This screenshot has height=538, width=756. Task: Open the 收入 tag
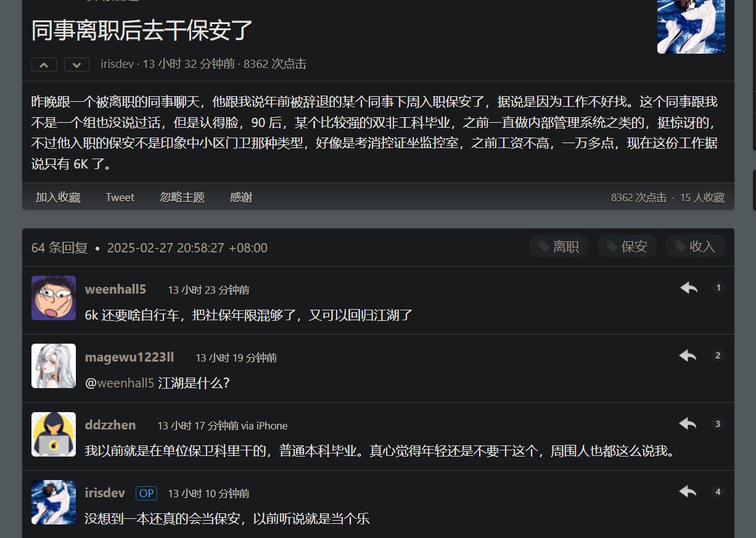point(695,247)
